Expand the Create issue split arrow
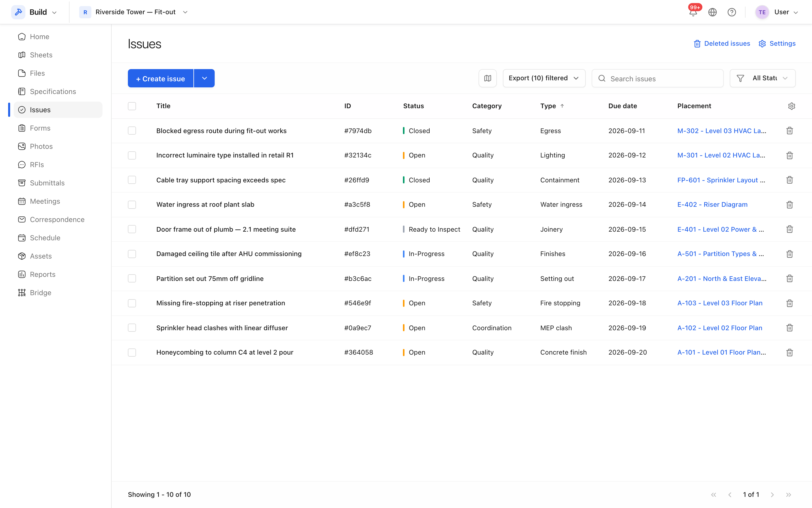The width and height of the screenshot is (812, 508). (x=204, y=78)
